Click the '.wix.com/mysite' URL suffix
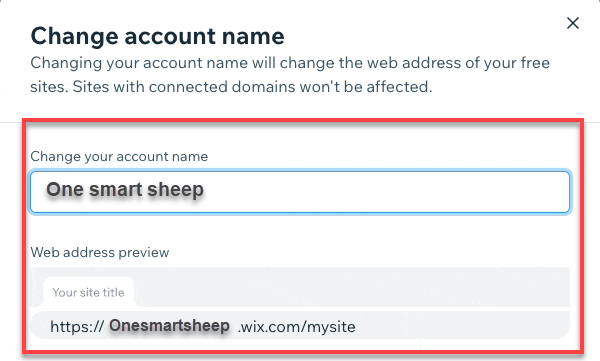 [297, 327]
